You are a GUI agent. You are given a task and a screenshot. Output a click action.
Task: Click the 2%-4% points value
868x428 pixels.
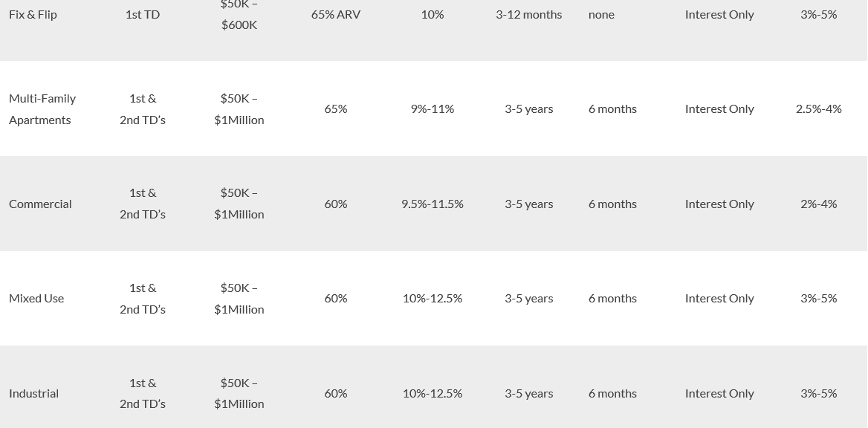pyautogui.click(x=818, y=204)
